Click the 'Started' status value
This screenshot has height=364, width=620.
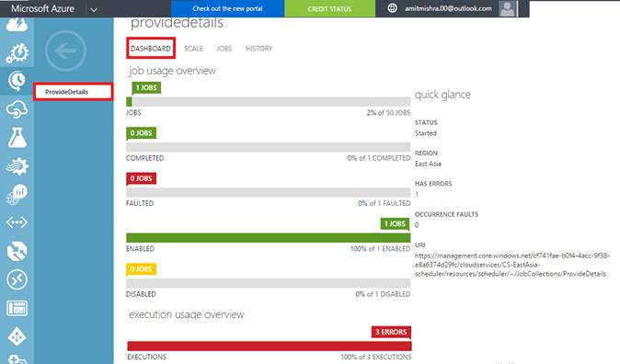[x=426, y=133]
